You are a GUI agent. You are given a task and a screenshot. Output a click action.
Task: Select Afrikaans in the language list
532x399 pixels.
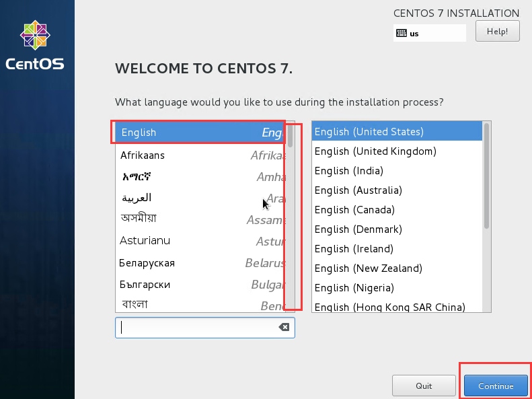click(201, 155)
